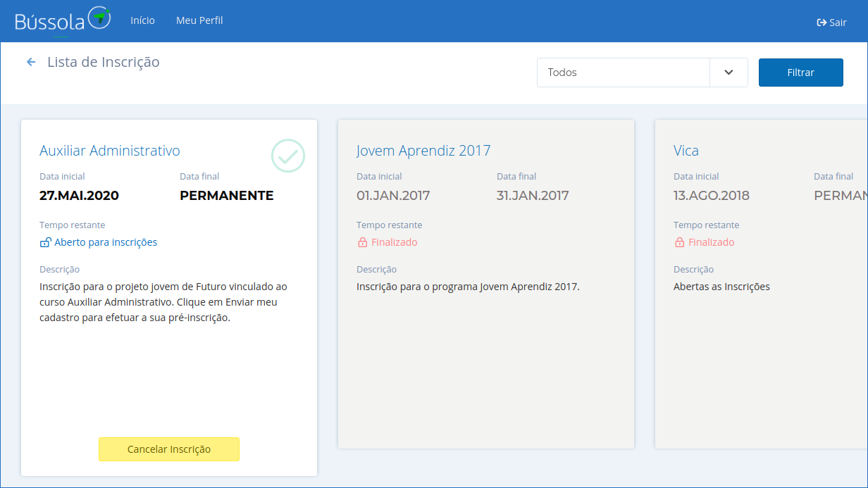
Task: Click the Sair logout icon
Action: tap(821, 23)
